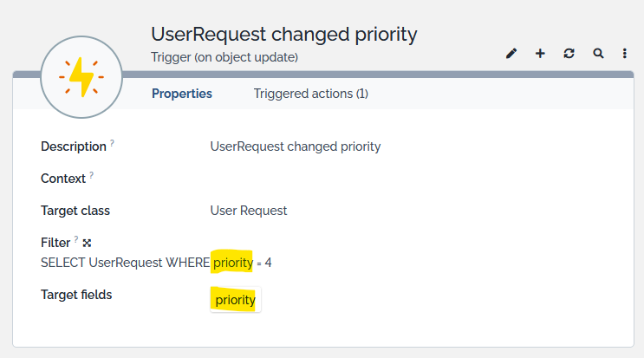Click the User Request target class value

(x=249, y=211)
